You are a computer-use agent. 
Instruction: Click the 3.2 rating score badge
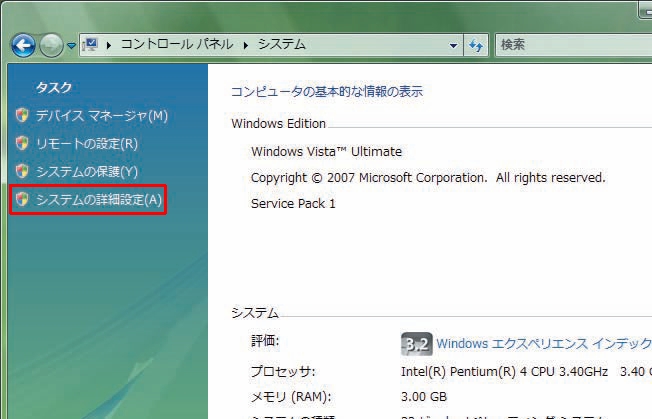[417, 344]
